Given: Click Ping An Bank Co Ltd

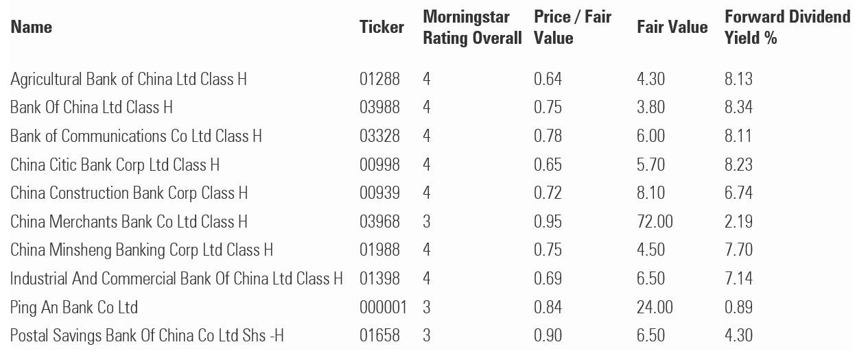Looking at the screenshot, I should point(74,307).
